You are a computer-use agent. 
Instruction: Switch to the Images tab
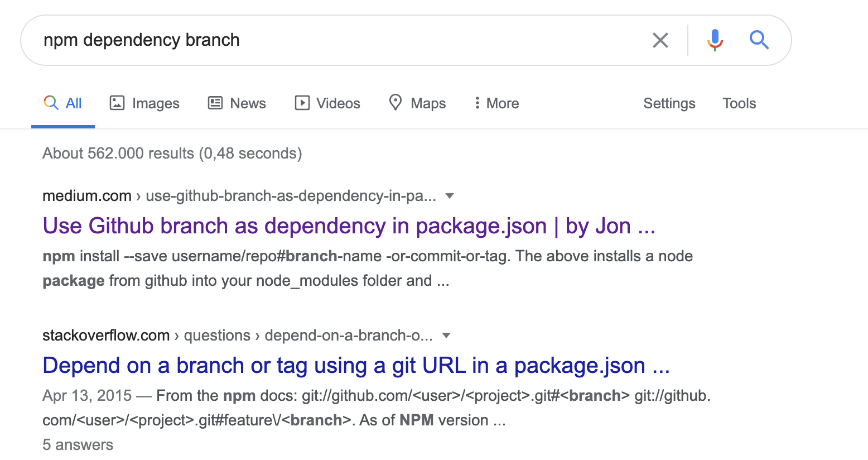pos(144,103)
